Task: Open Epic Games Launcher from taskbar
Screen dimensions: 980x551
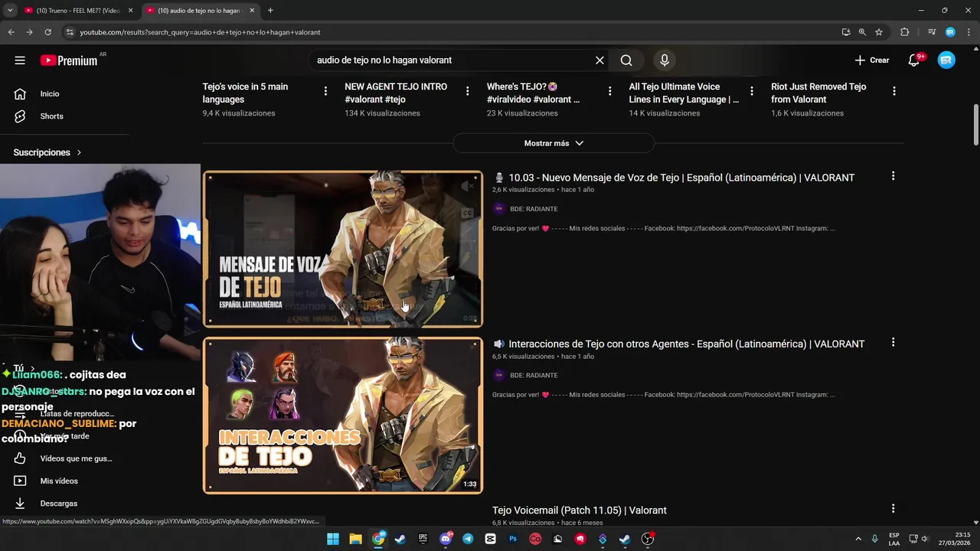Action: (423, 539)
